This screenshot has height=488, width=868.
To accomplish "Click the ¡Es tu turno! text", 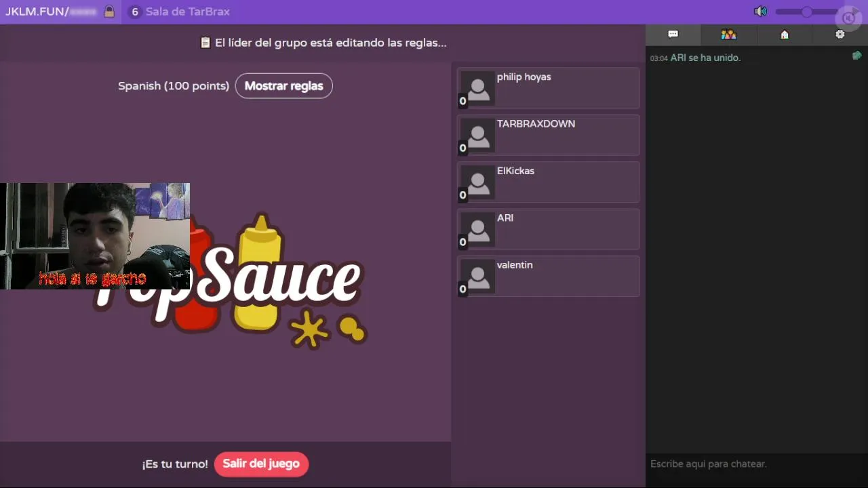I will pos(175,464).
